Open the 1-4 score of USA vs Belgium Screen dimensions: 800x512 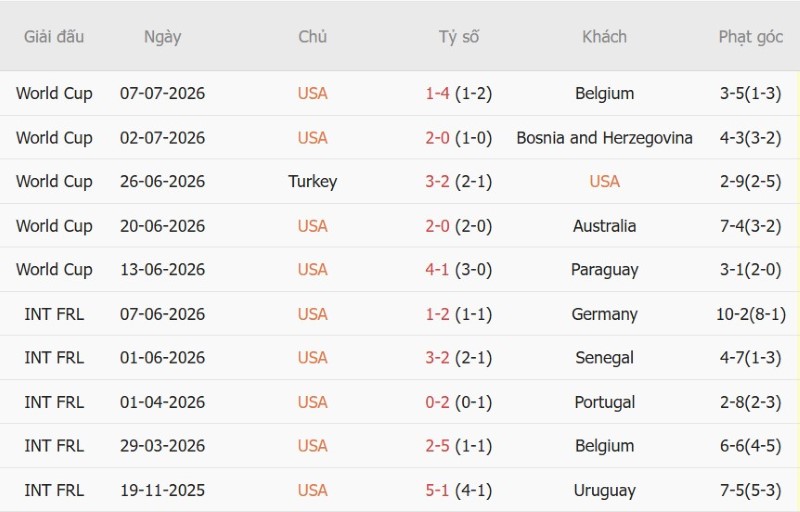pos(437,93)
